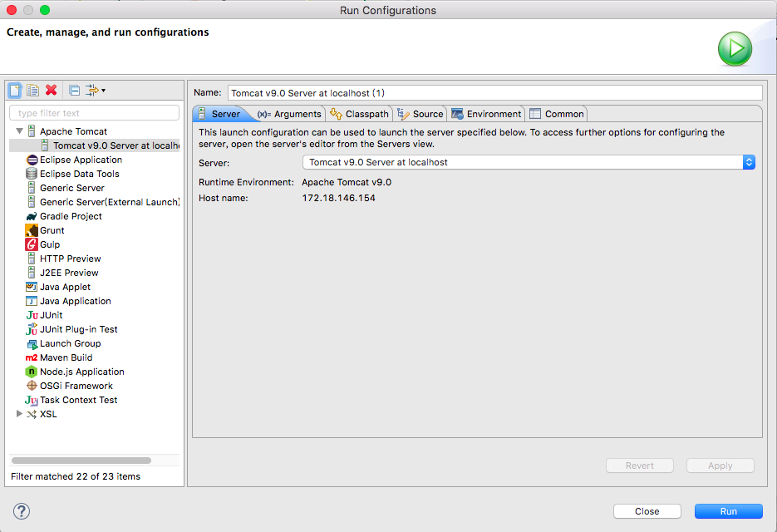This screenshot has width=777, height=532.
Task: Switch to the Server tab
Action: point(219,114)
